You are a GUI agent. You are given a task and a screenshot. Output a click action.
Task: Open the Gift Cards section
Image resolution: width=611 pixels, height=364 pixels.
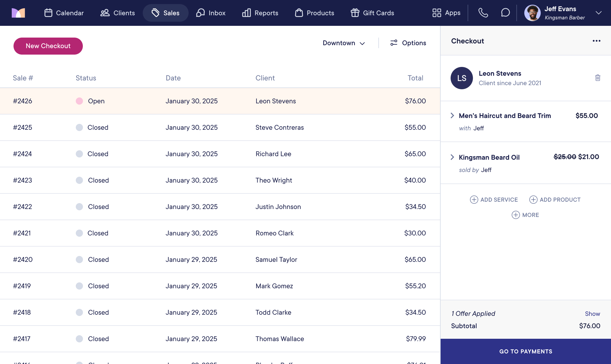[372, 13]
